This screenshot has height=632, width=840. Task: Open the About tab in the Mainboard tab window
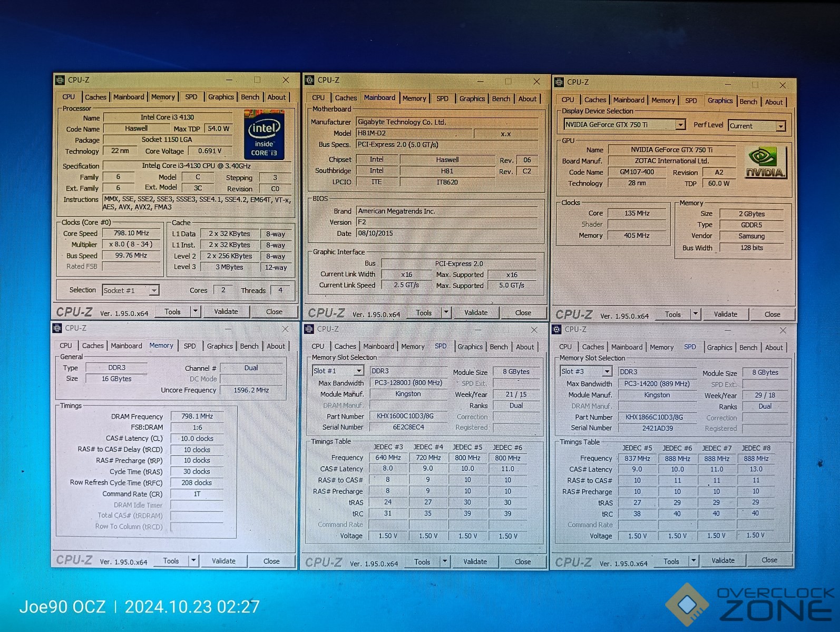pos(528,98)
